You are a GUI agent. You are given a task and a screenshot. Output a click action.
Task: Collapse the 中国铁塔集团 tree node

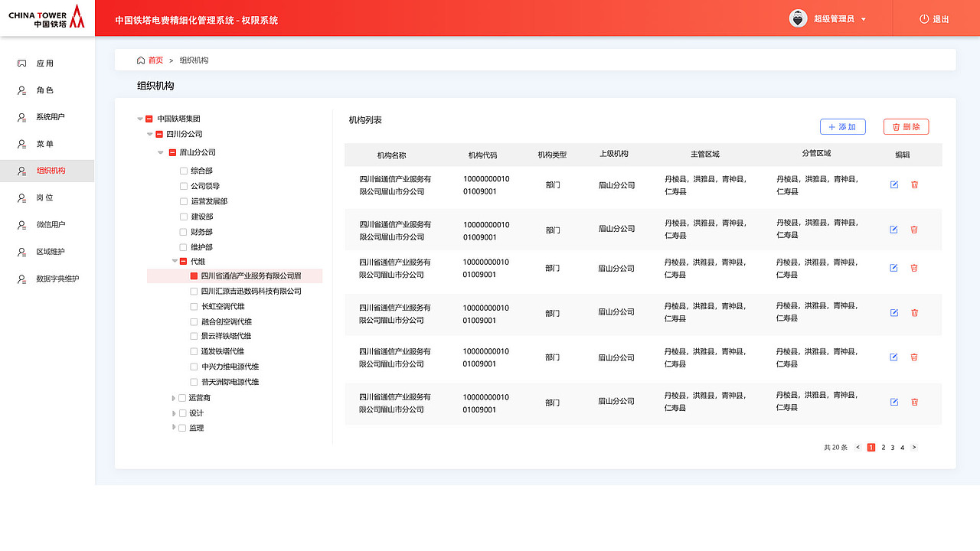(140, 119)
